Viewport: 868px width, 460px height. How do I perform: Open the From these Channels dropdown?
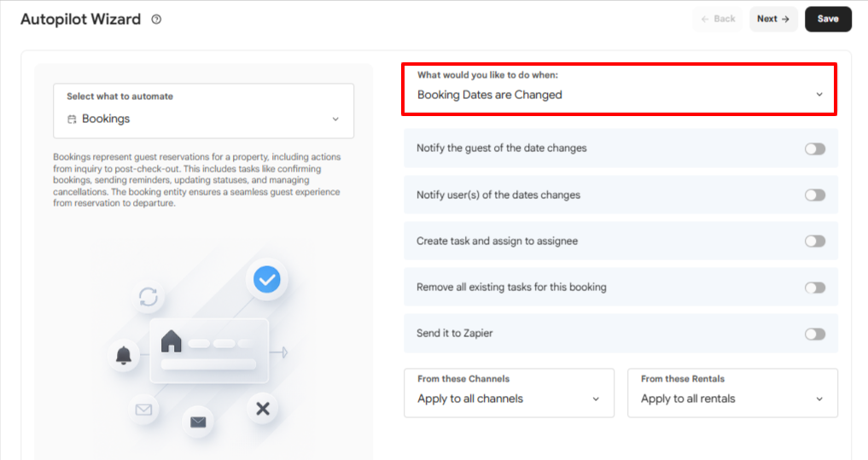pos(510,393)
